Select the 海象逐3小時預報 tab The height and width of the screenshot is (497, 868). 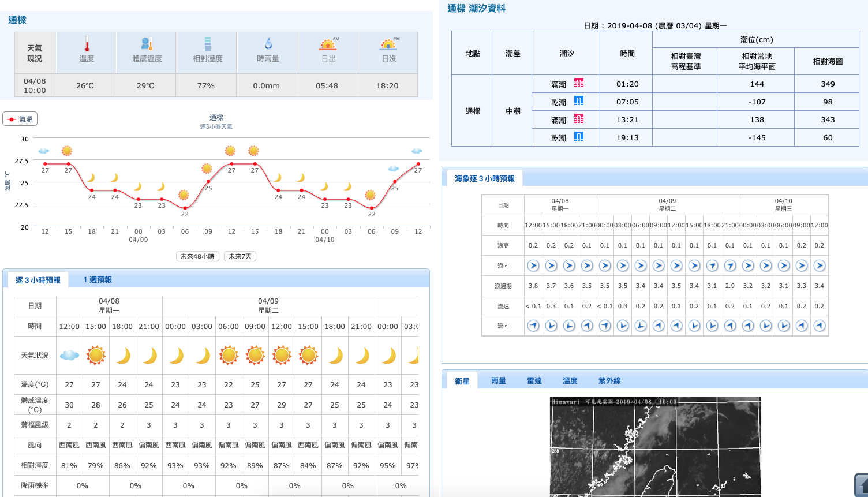pos(485,179)
